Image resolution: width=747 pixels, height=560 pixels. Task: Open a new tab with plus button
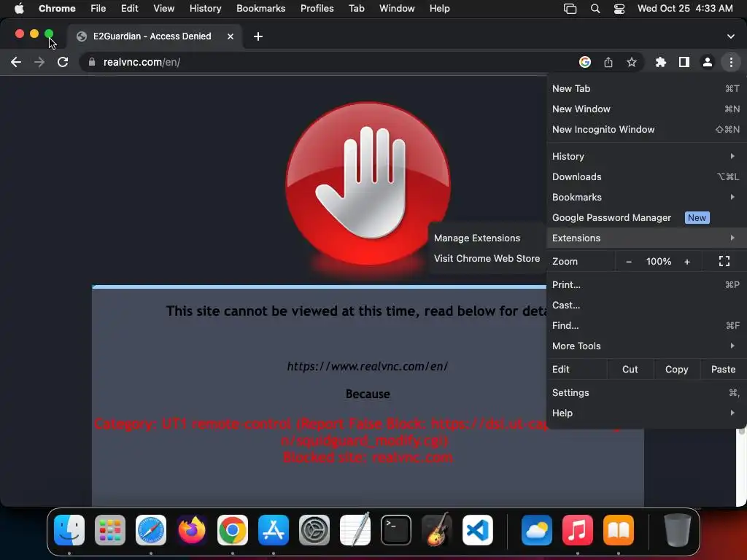point(258,36)
